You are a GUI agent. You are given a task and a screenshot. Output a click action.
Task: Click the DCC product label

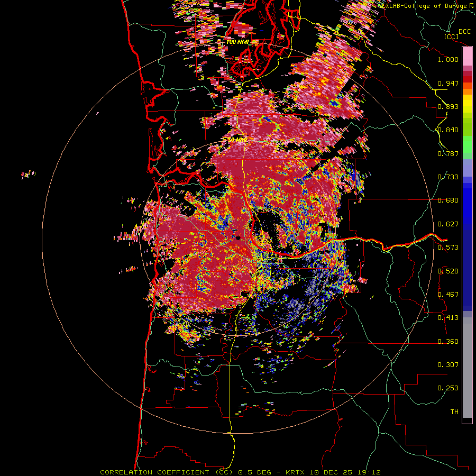point(464,32)
